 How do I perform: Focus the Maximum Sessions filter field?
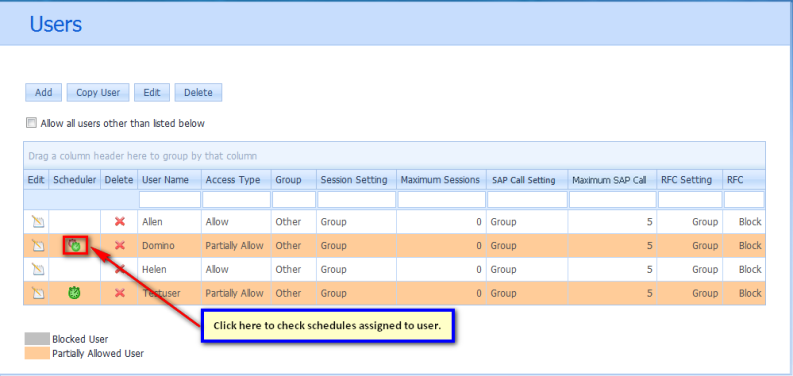[x=442, y=199]
